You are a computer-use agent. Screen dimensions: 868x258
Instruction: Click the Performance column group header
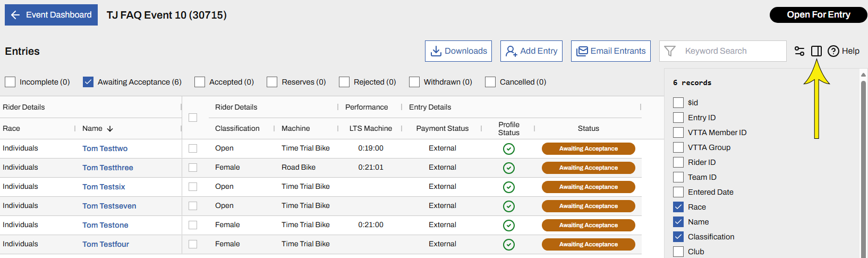[x=367, y=107]
